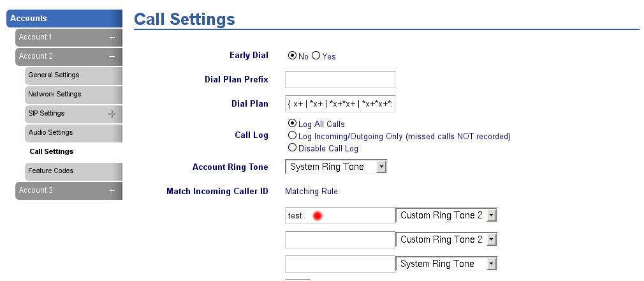This screenshot has width=644, height=281.
Task: Select Early Dial Yes option
Action: (x=316, y=56)
